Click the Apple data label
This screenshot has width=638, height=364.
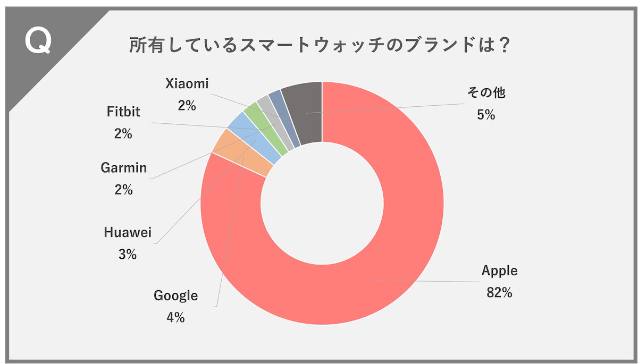499,271
